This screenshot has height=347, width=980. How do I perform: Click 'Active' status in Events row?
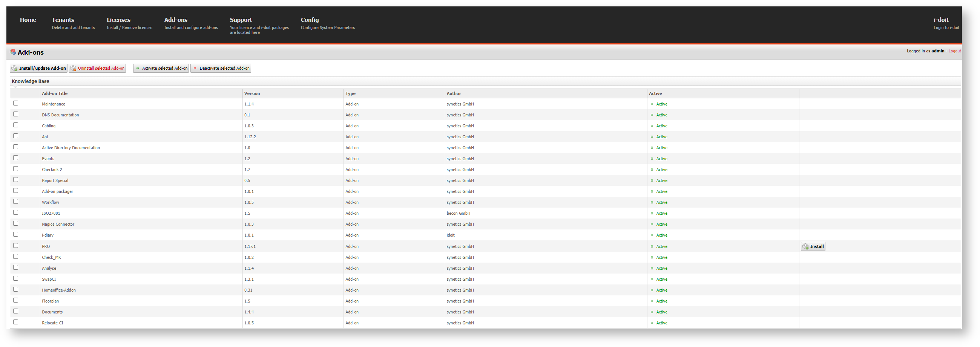662,159
